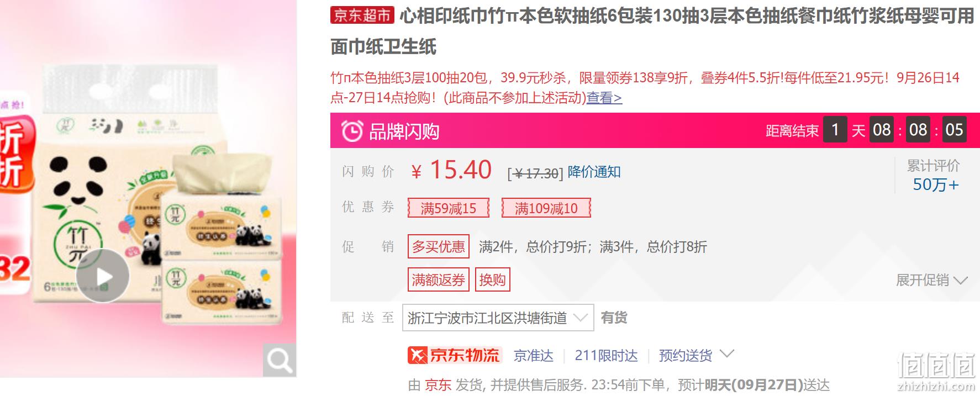
Task: Click the 换购 promotion tag
Action: point(493,279)
